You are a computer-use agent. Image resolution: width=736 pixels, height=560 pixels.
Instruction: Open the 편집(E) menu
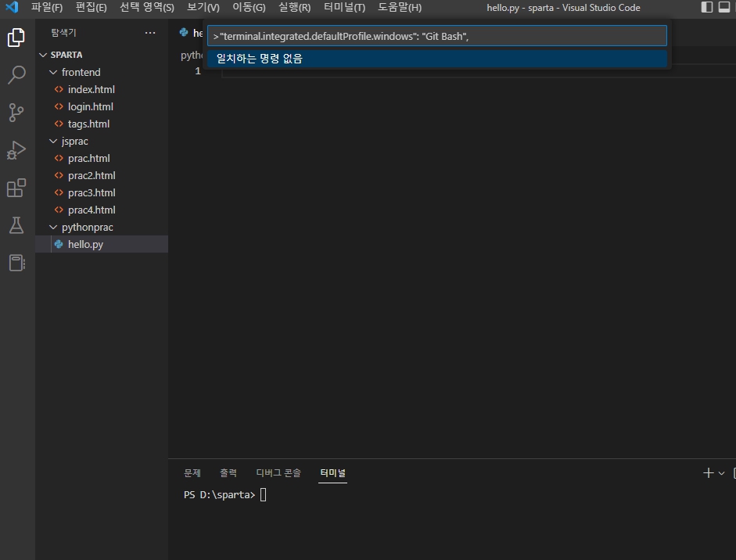click(91, 8)
